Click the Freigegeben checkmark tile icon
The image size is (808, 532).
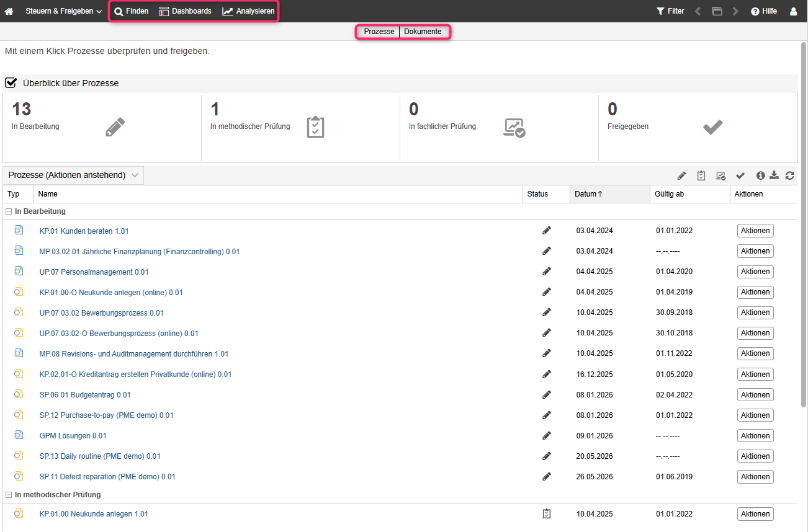712,127
